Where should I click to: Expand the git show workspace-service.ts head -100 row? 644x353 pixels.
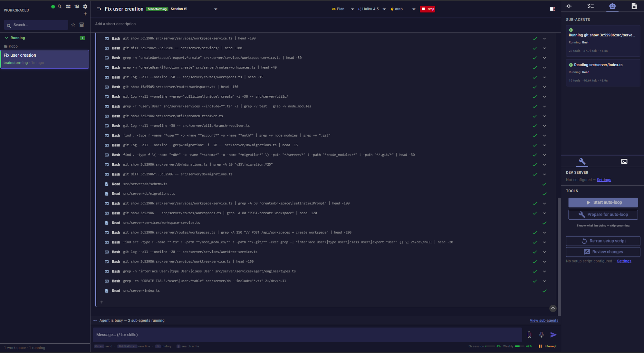544,39
